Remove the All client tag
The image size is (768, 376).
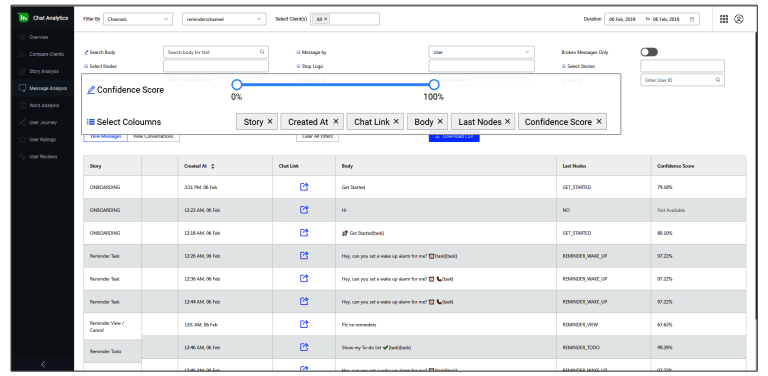[326, 19]
